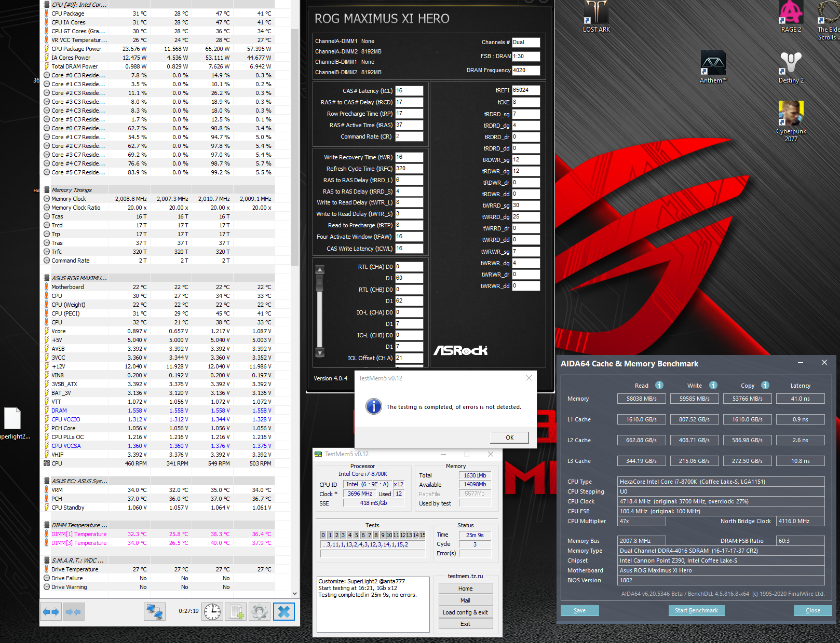
Task: Click the Drive Failure status icon in HWiNFO
Action: (47, 578)
